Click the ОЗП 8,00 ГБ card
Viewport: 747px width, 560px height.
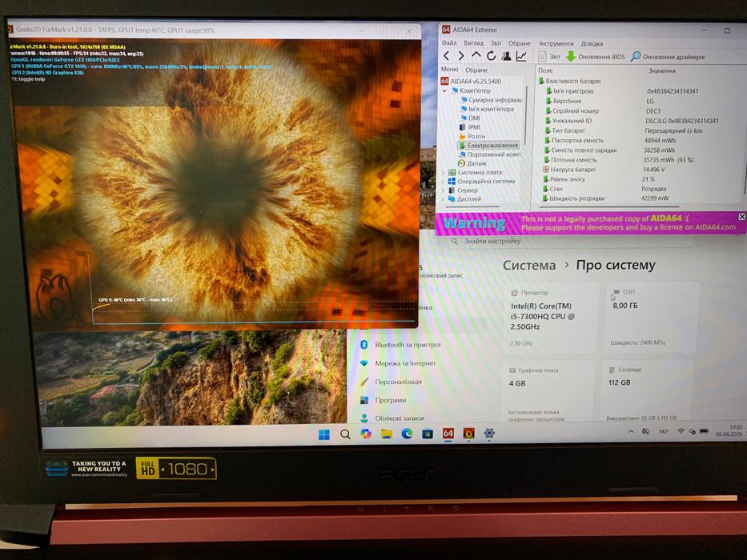tap(652, 317)
